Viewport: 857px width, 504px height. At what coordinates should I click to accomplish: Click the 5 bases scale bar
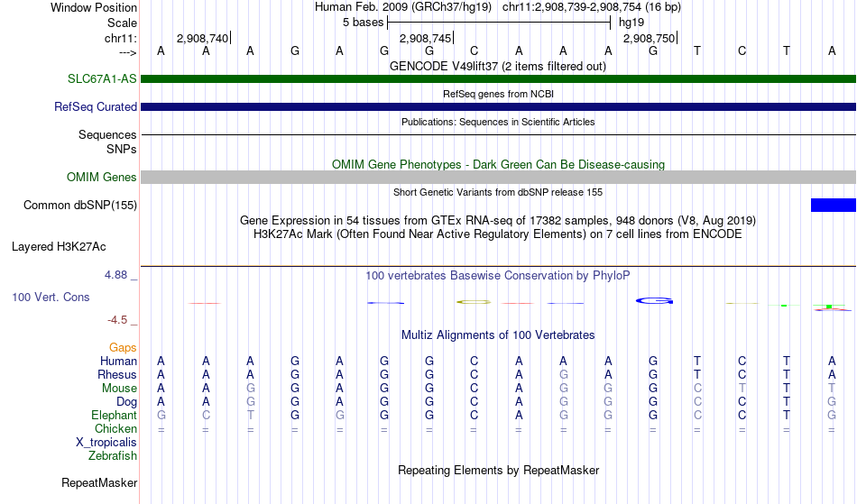click(x=499, y=23)
